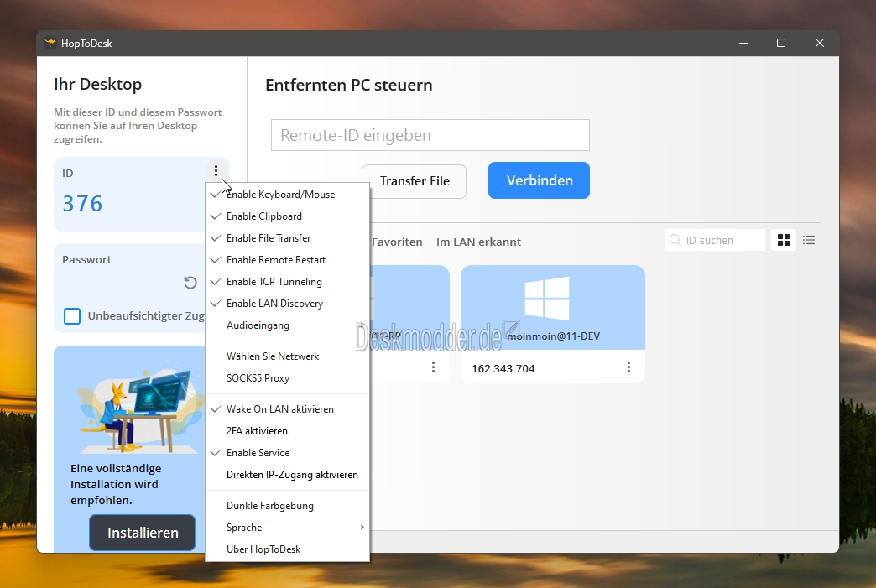Click the ID number 376

[x=83, y=204]
